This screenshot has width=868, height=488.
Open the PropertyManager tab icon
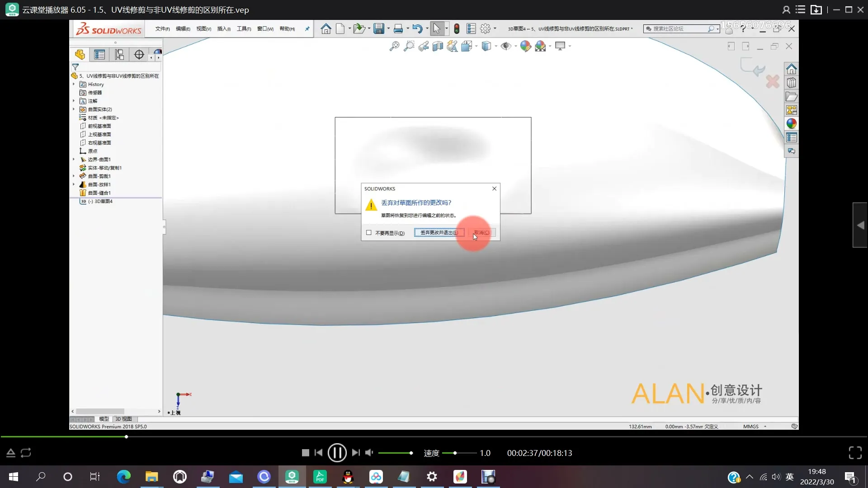coord(99,55)
